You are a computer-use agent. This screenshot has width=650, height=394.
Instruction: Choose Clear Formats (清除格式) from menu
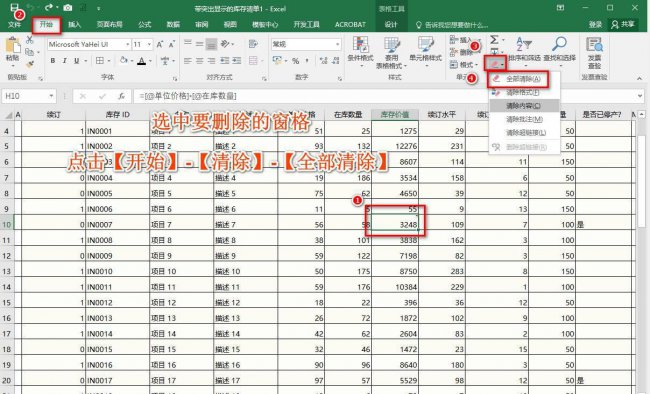click(x=524, y=92)
